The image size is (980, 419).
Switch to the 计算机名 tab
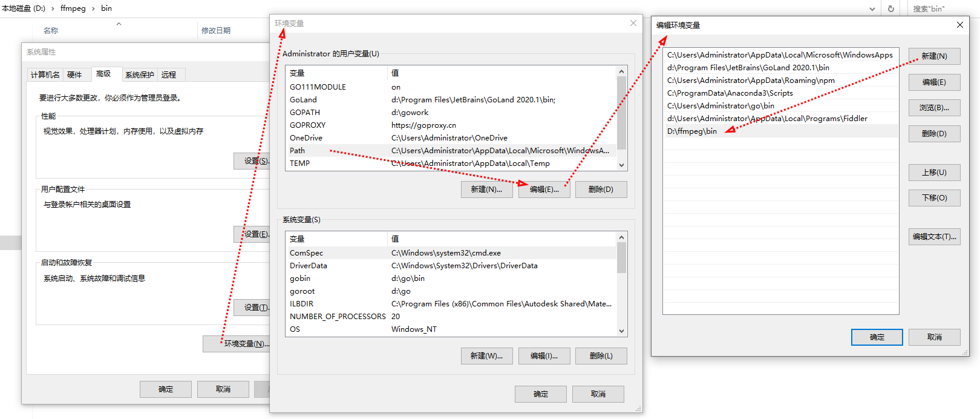click(45, 74)
